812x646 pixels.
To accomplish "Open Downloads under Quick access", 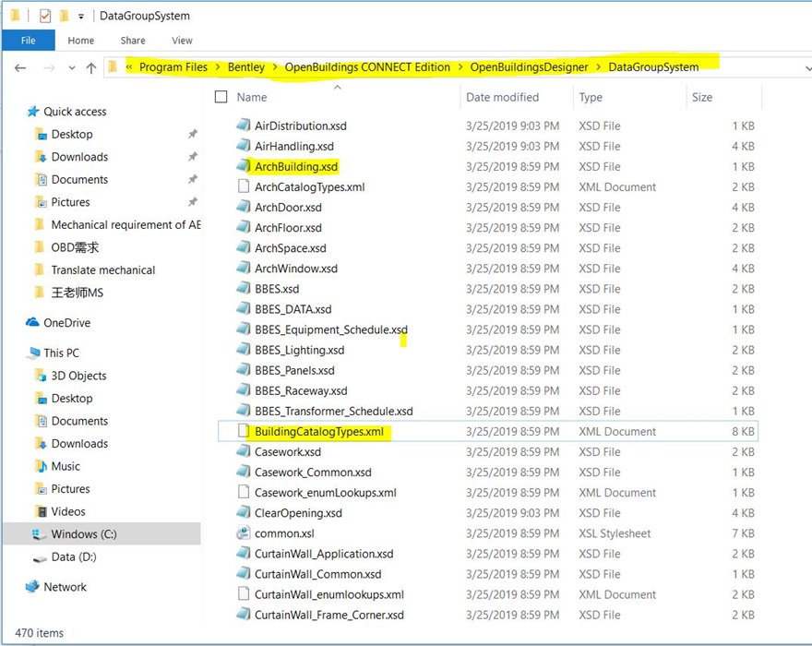I will click(x=79, y=157).
